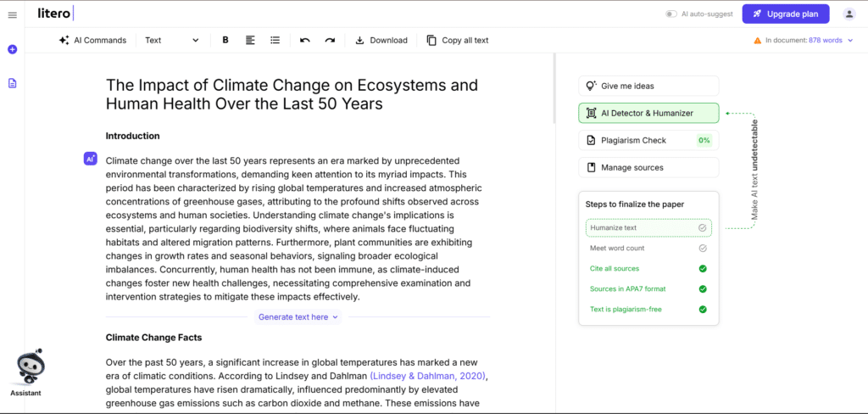Click the Cite all sources step
The width and height of the screenshot is (868, 414).
point(648,268)
